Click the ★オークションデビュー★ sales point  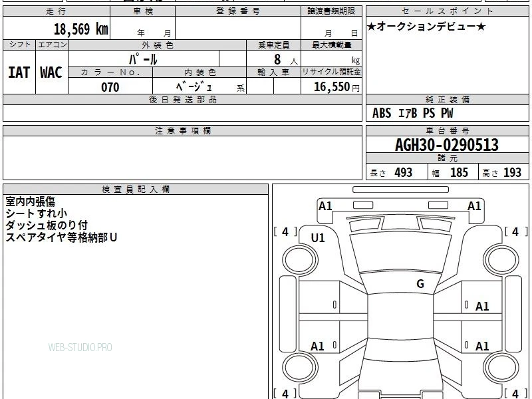click(427, 27)
